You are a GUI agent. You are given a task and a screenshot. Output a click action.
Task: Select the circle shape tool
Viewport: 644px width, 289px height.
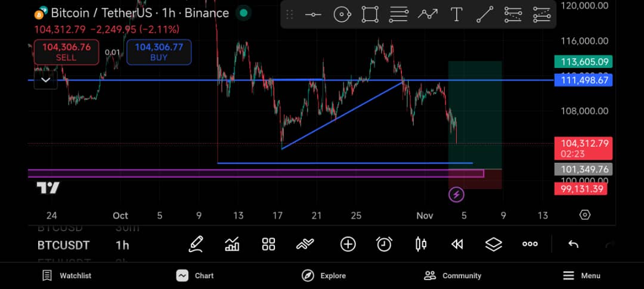[342, 15]
